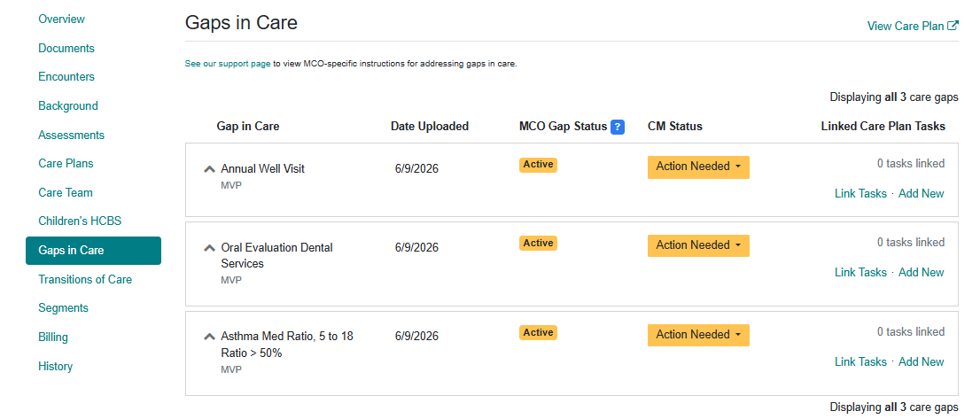Click Add New for Oral Evaluation gap
980x419 pixels.
(922, 272)
